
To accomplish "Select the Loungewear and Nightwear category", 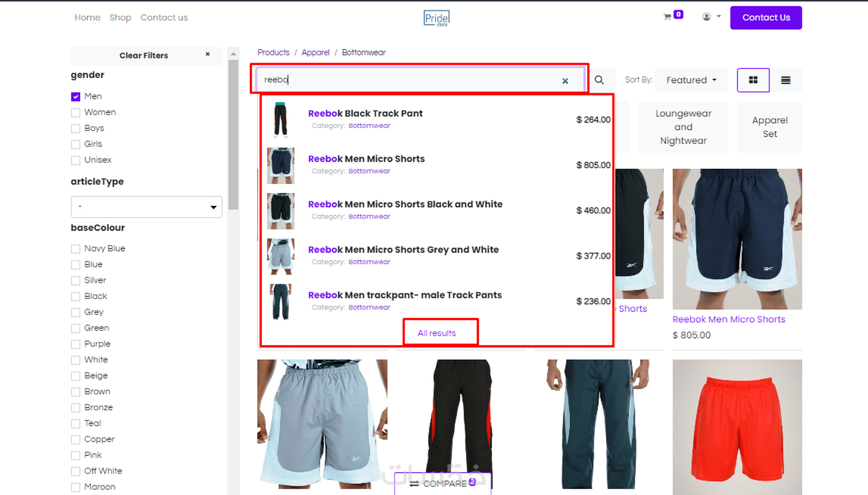I will 683,127.
